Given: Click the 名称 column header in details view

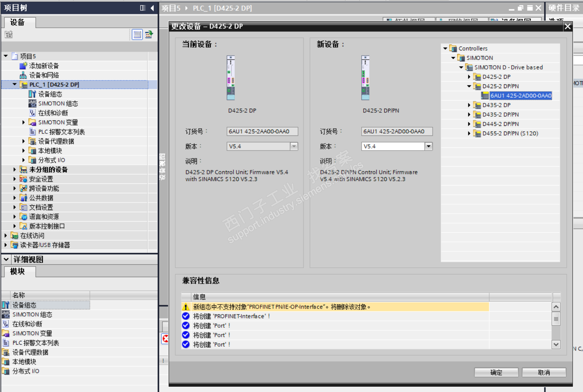Looking at the screenshot, I should tap(50, 295).
